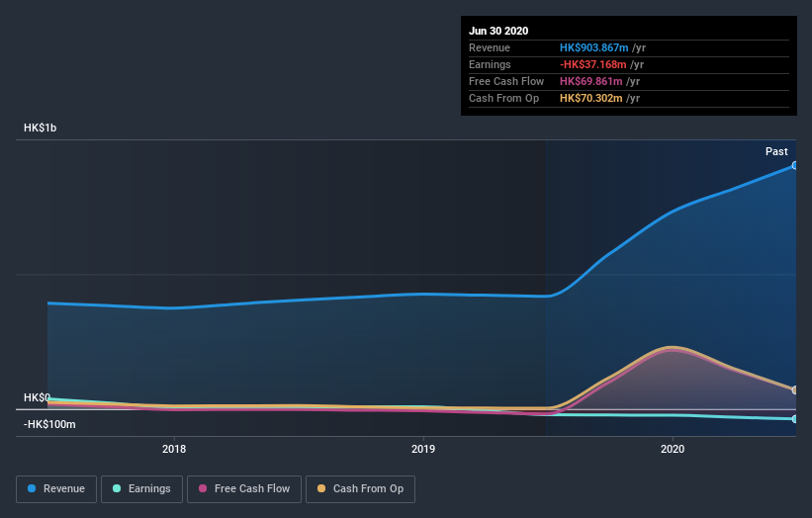Click the Revenue row label in the tooltip
The height and width of the screenshot is (518, 812).
coord(490,47)
